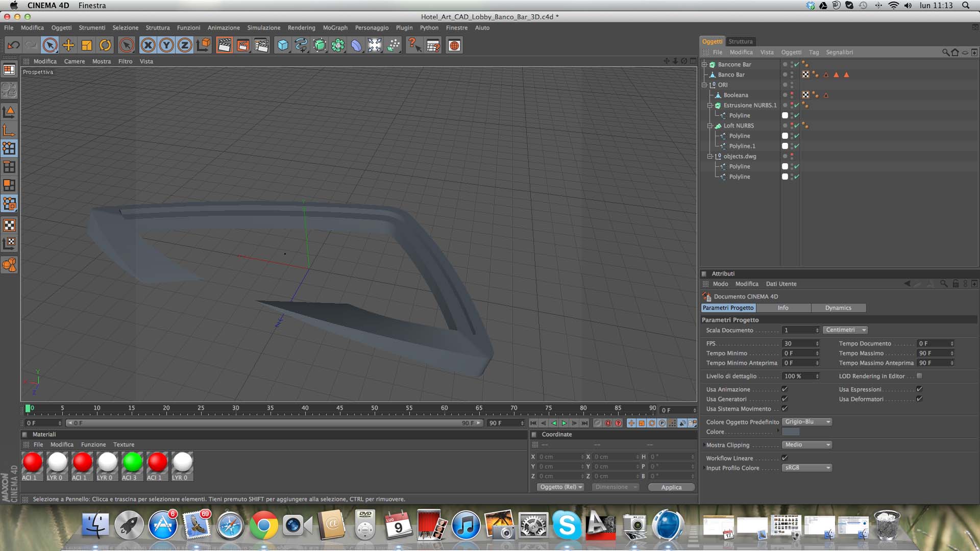
Task: Enable LOD Rendering in Editor checkbox
Action: coord(919,376)
